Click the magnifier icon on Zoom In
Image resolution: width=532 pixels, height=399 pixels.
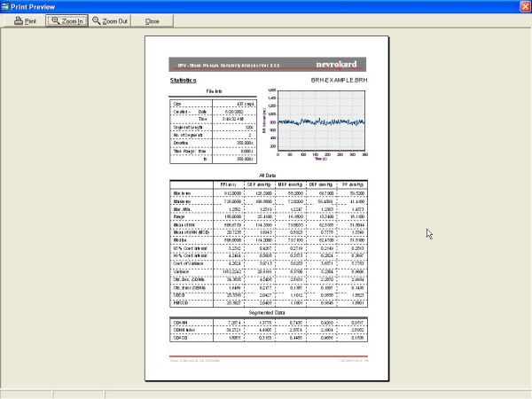55,20
